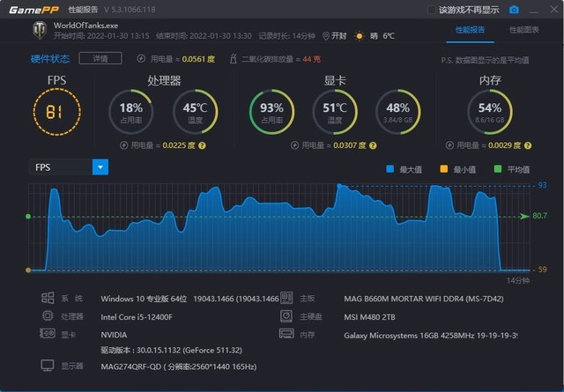The width and height of the screenshot is (564, 392).
Task: Click the sunny weather icon
Action: tap(359, 36)
